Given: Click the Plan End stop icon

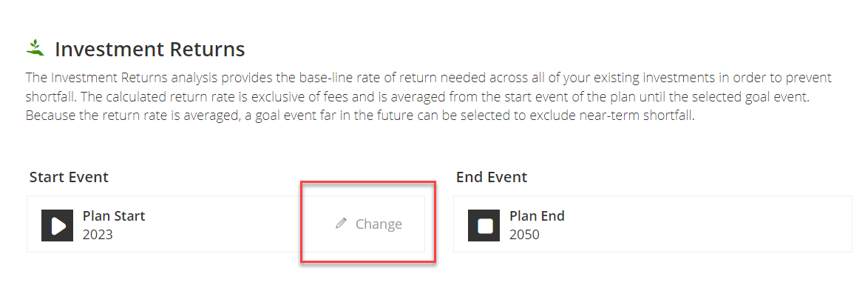Looking at the screenshot, I should pos(484,225).
